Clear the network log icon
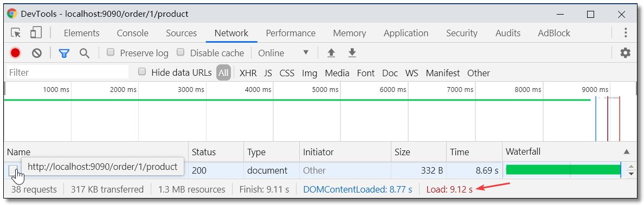This screenshot has height=205, width=644. click(x=37, y=53)
